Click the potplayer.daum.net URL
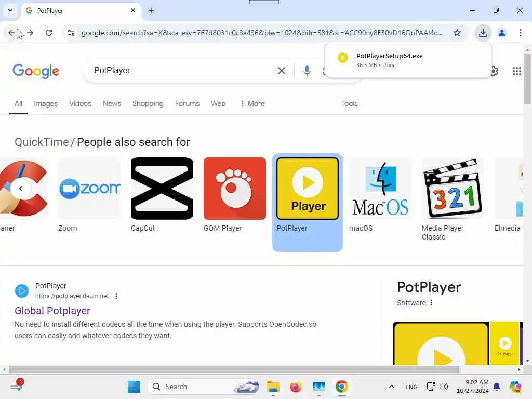The image size is (532, 399). point(72,296)
